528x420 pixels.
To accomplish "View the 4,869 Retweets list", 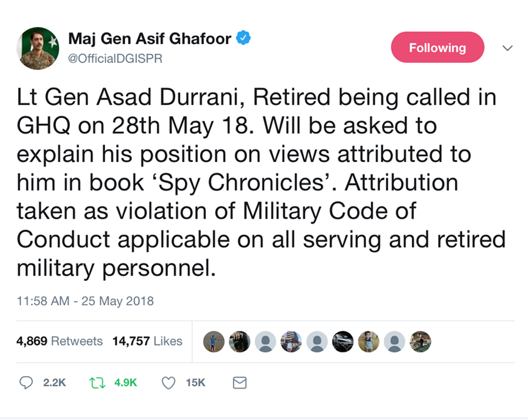I will pyautogui.click(x=59, y=341).
